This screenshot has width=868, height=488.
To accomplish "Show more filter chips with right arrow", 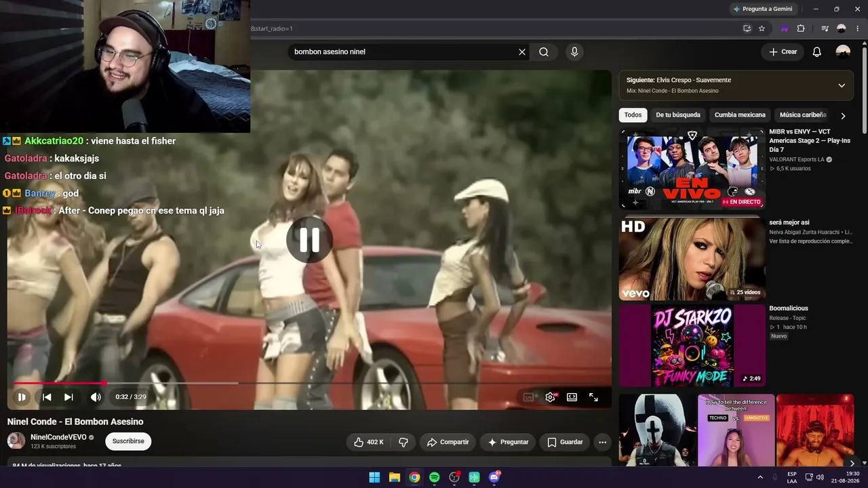I will tap(843, 115).
